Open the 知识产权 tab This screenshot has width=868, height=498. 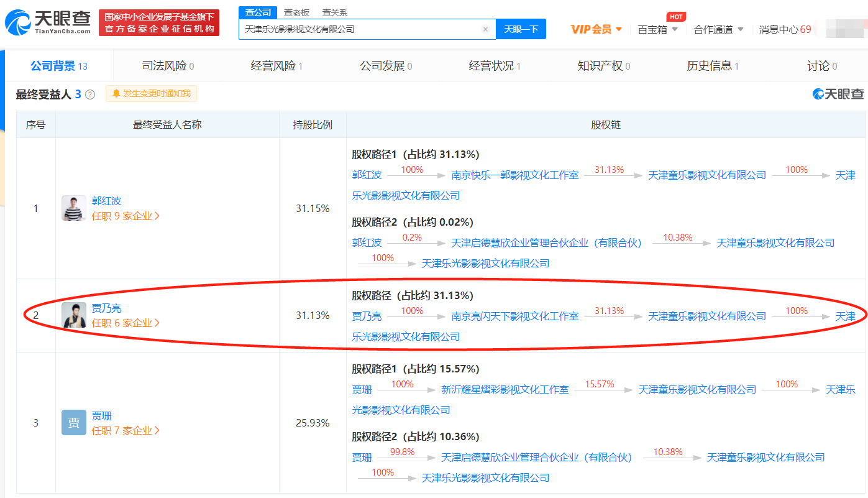[x=604, y=66]
